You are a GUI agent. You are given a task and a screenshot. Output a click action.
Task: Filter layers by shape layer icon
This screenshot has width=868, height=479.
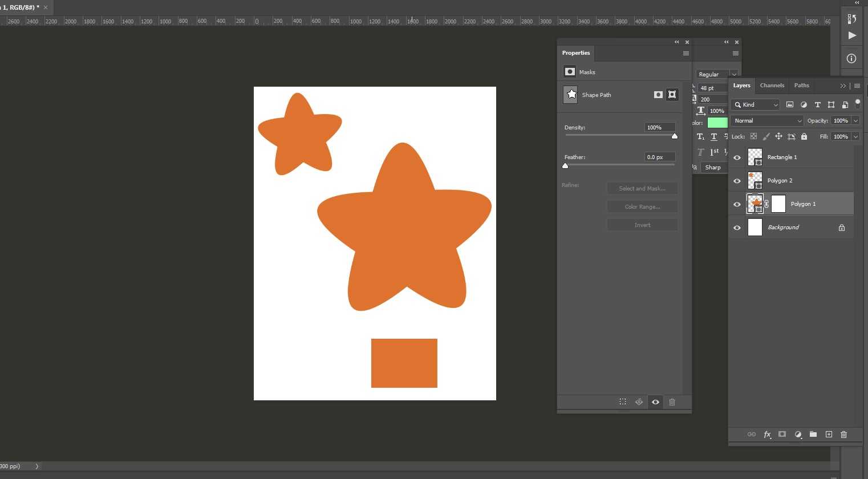(x=831, y=104)
